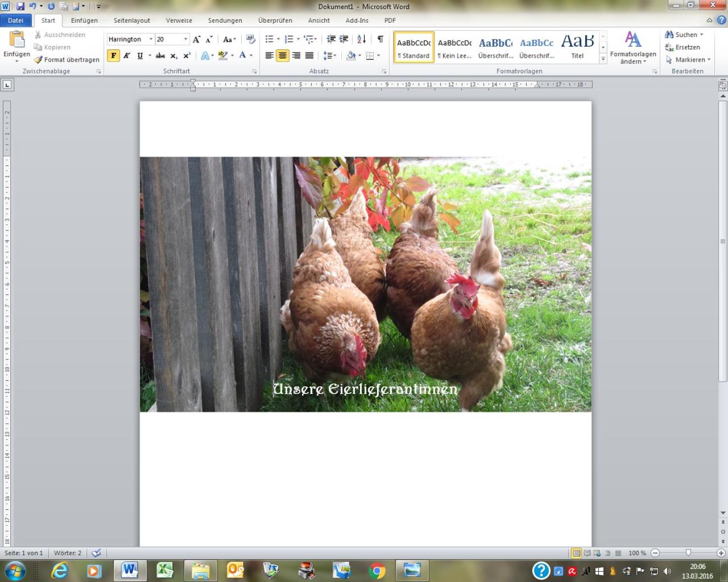Toggle the show paragraph marks icon
Viewport: 728px width, 582px height.
380,39
